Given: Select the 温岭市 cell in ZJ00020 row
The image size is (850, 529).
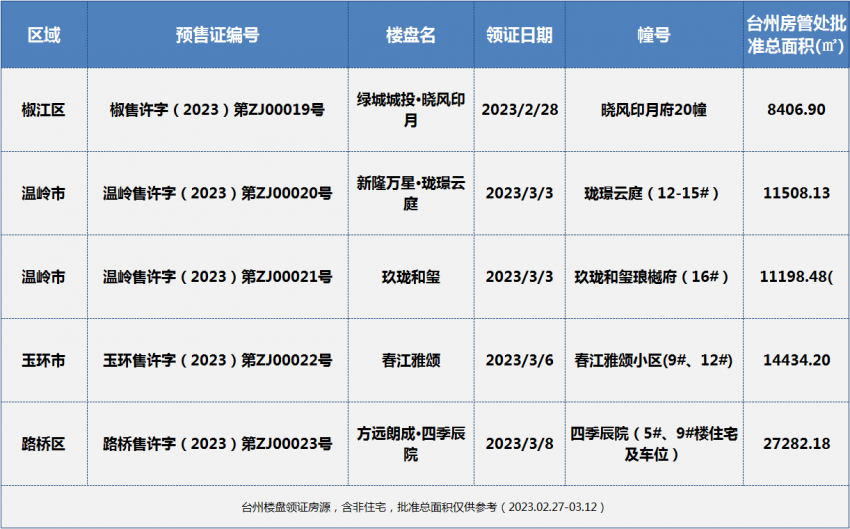Looking at the screenshot, I should click(x=44, y=193).
